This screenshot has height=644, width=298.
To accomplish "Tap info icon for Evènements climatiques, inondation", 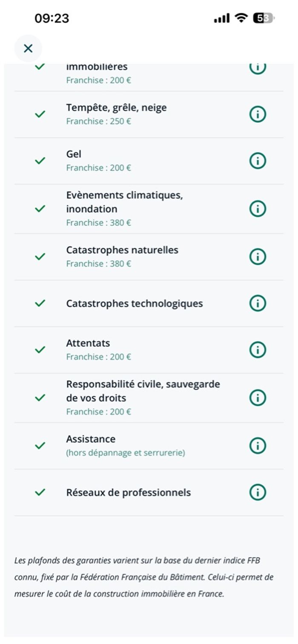I will pos(258,209).
